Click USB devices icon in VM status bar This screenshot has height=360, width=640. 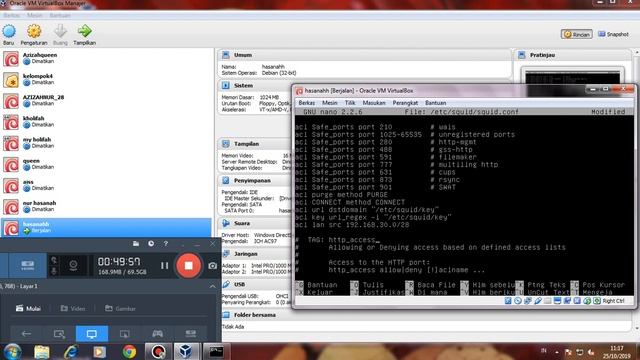tap(538, 301)
